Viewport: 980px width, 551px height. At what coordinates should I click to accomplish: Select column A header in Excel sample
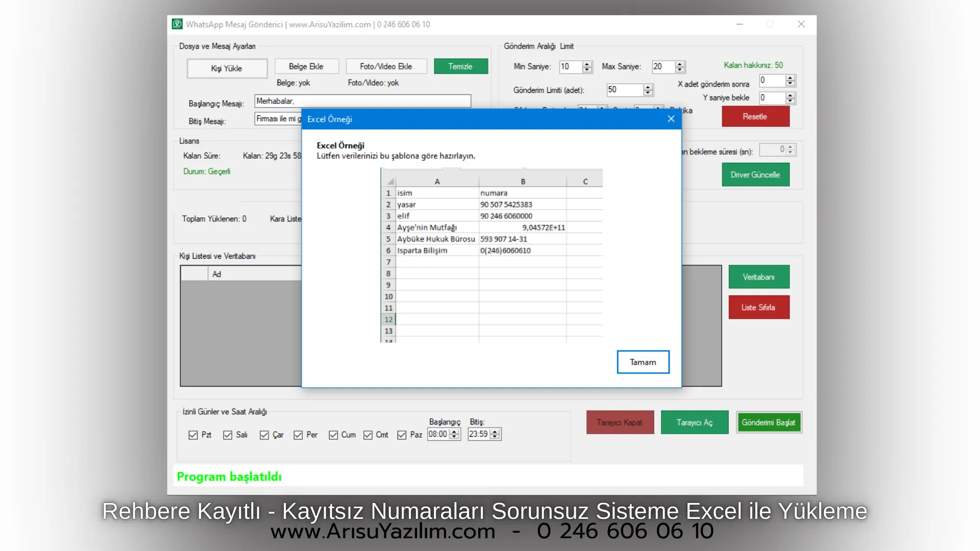point(437,181)
